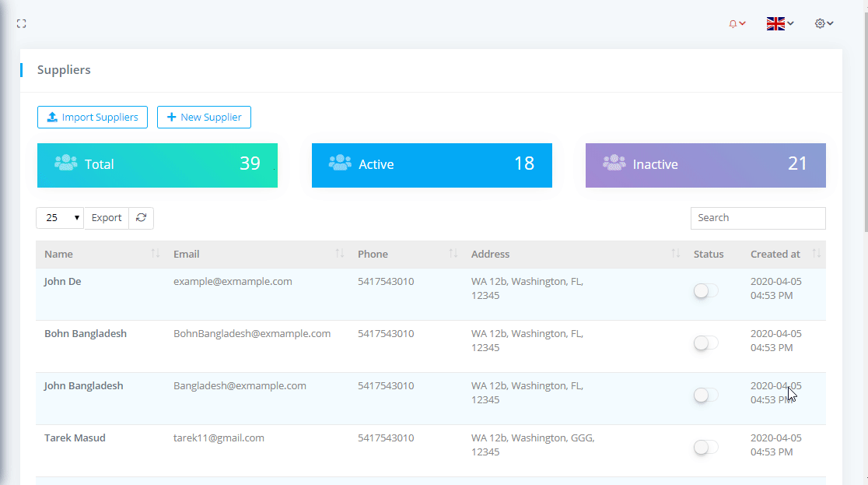Sort by Created at column icon
The height and width of the screenshot is (485, 868).
(x=816, y=255)
